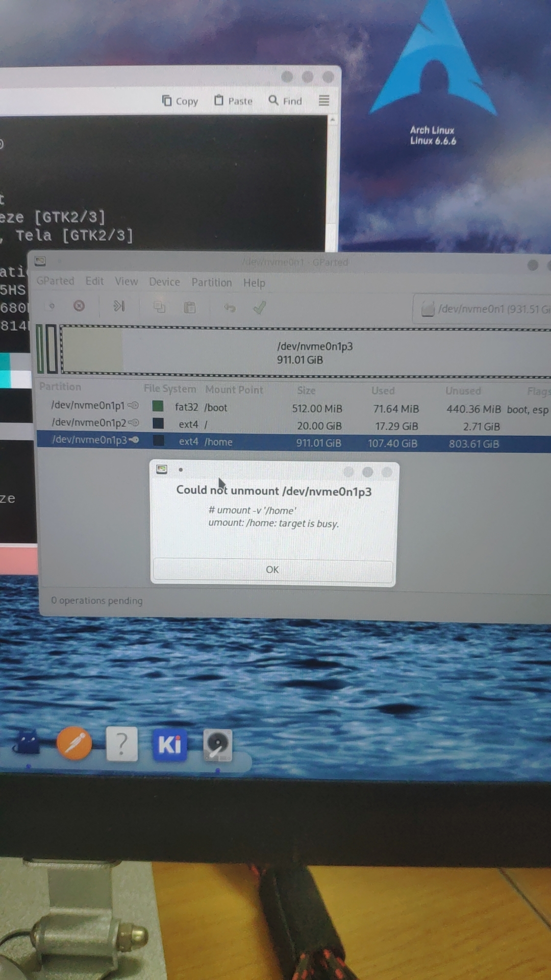Click the /dev/nvme0n1p3 block in disk graphic
Viewport: 551px width, 980px height.
coord(314,352)
